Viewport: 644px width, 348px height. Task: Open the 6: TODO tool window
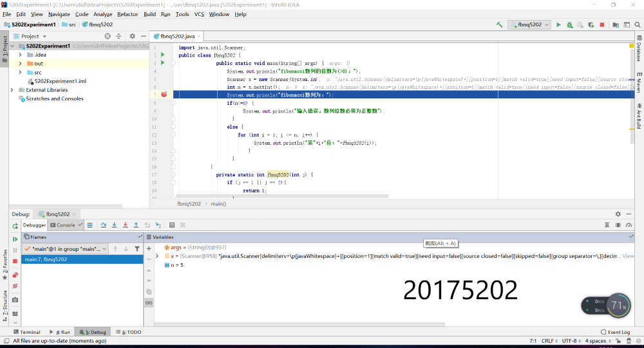point(129,332)
